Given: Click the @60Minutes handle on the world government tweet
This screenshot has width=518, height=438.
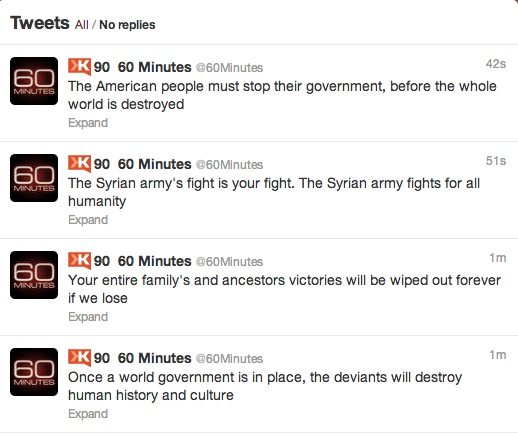Looking at the screenshot, I should coord(229,359).
